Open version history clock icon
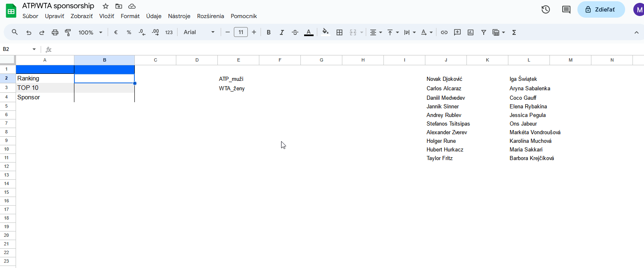 pos(546,9)
